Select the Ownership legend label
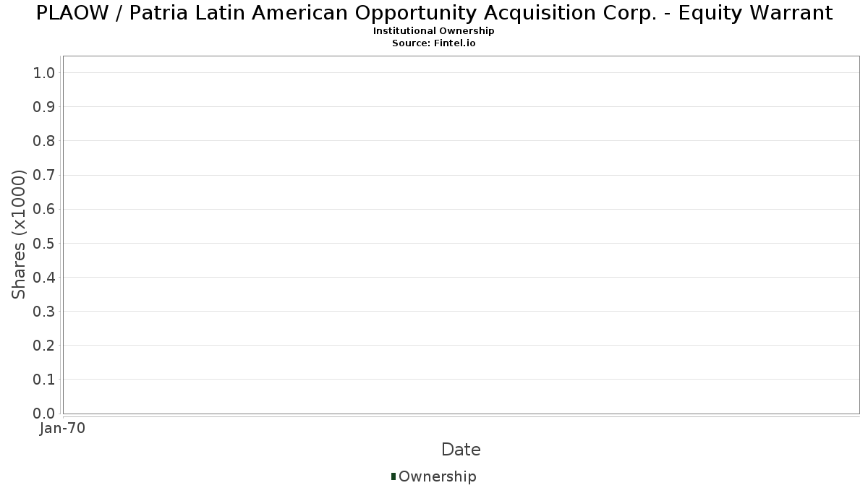Image resolution: width=868 pixels, height=488 pixels. click(x=438, y=476)
